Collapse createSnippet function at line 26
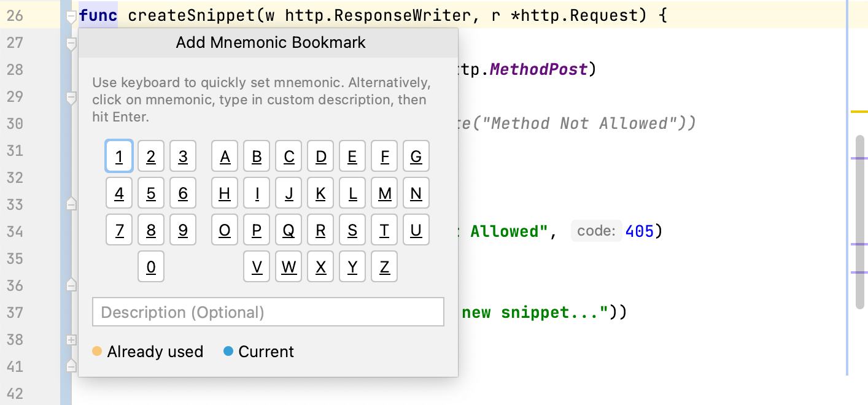The width and height of the screenshot is (868, 405). [71, 17]
